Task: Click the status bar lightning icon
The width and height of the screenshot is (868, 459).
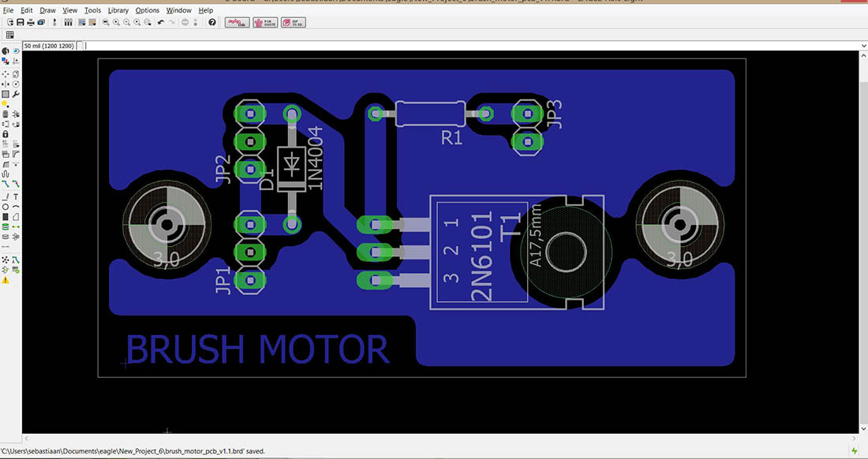Action: tap(855, 451)
